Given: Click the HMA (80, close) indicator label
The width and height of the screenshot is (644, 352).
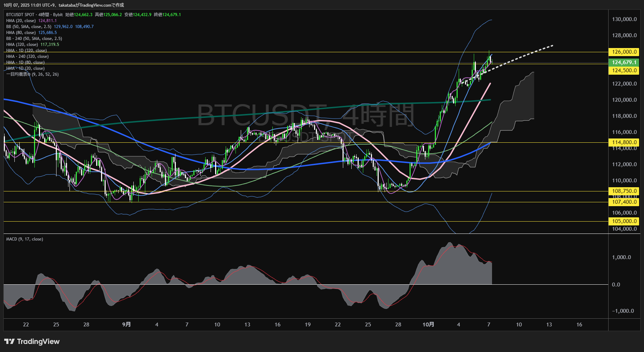Looking at the screenshot, I should coord(21,33).
